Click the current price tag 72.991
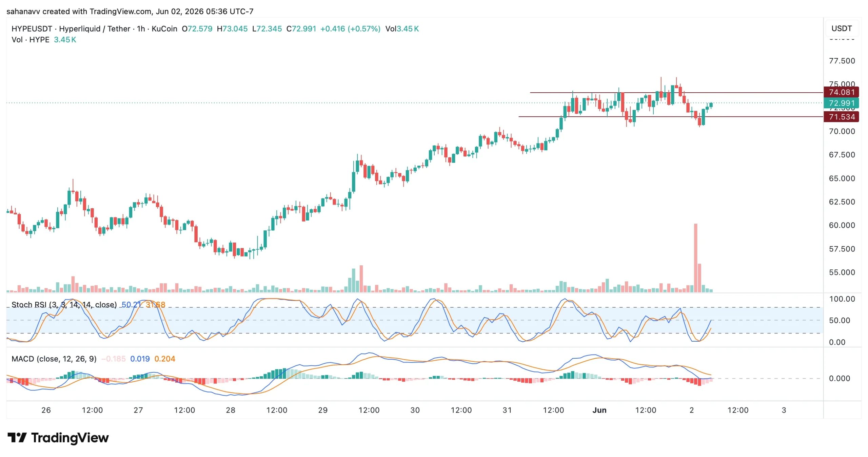 pos(842,103)
